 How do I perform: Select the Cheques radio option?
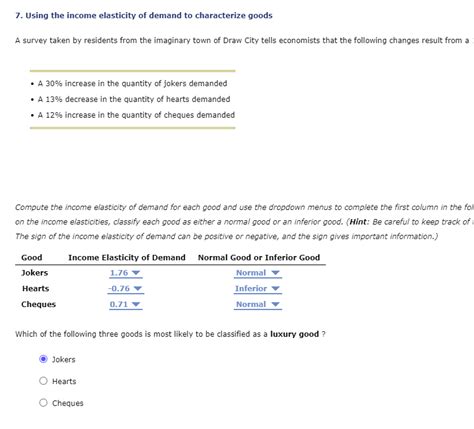click(43, 403)
